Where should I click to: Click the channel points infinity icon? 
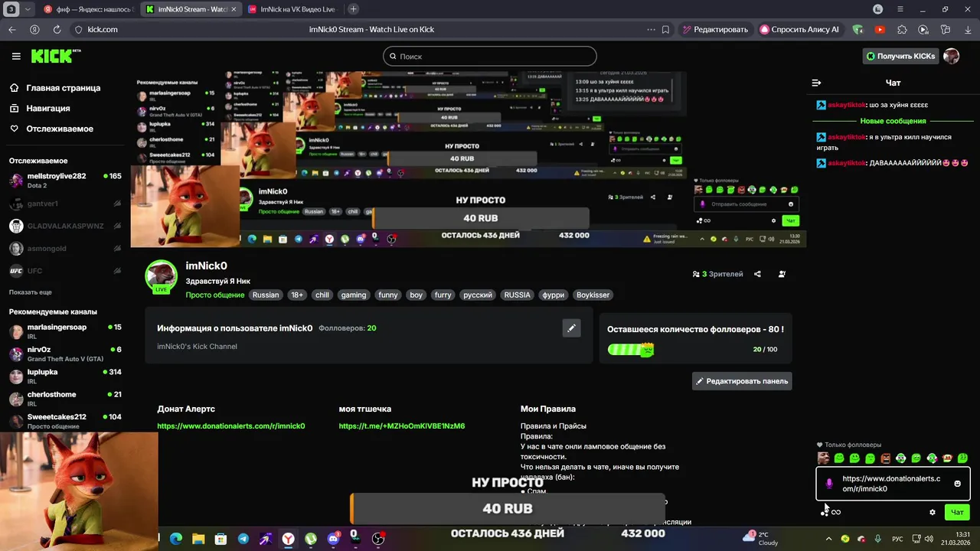tap(836, 512)
